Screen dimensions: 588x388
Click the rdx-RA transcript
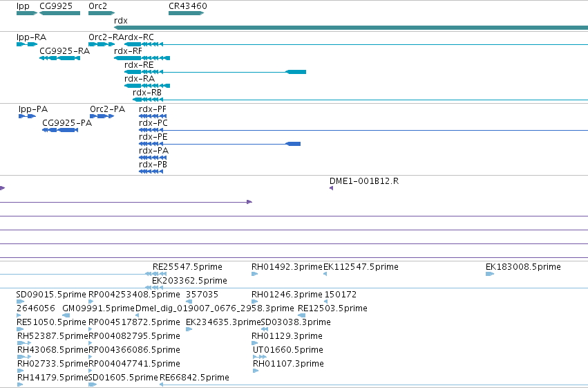(x=147, y=86)
